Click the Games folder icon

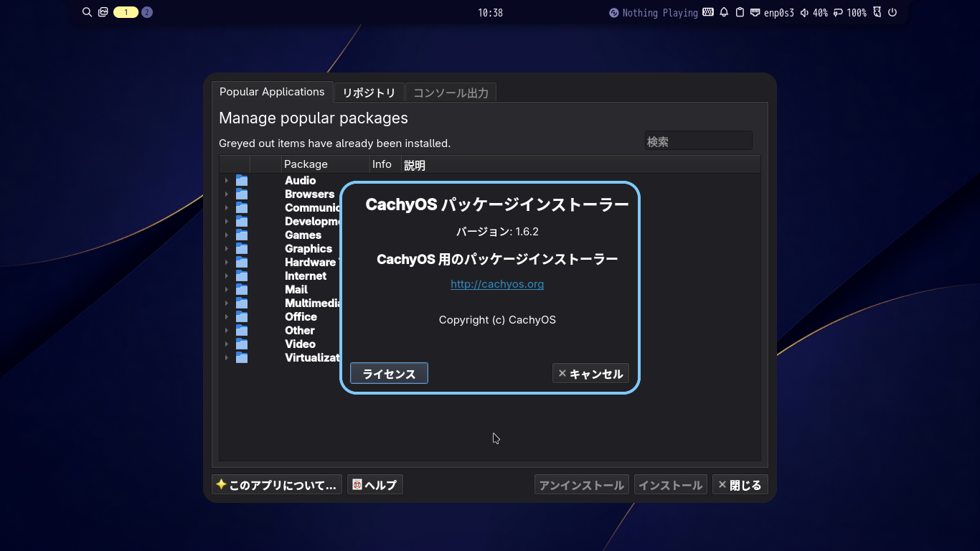point(242,235)
